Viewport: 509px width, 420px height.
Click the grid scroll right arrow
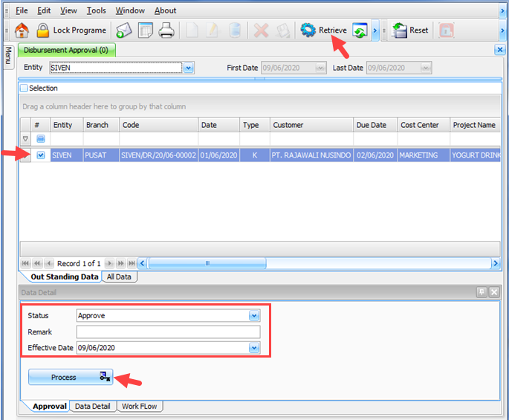[x=496, y=263]
